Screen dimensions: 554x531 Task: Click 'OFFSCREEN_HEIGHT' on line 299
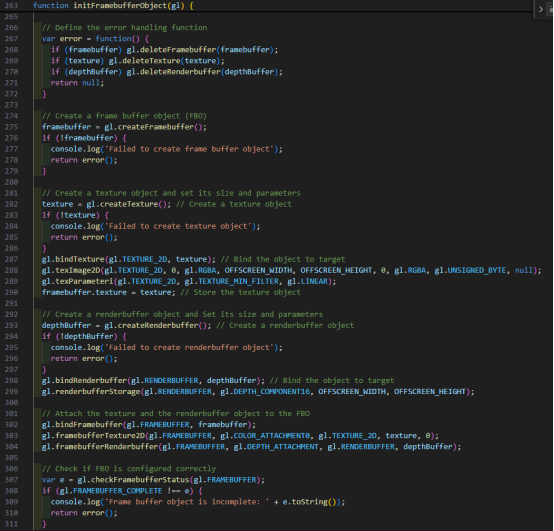[x=430, y=392]
